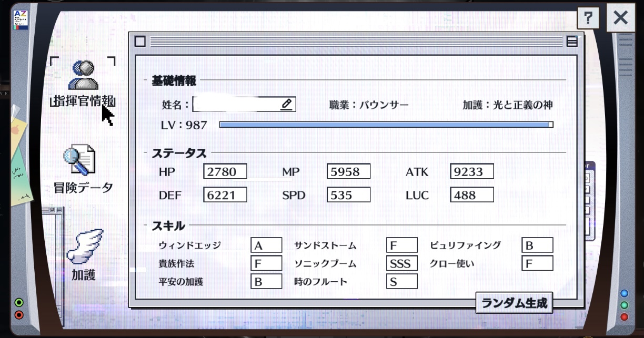Click the pencil edit icon in name field
This screenshot has width=644, height=338.
(286, 104)
